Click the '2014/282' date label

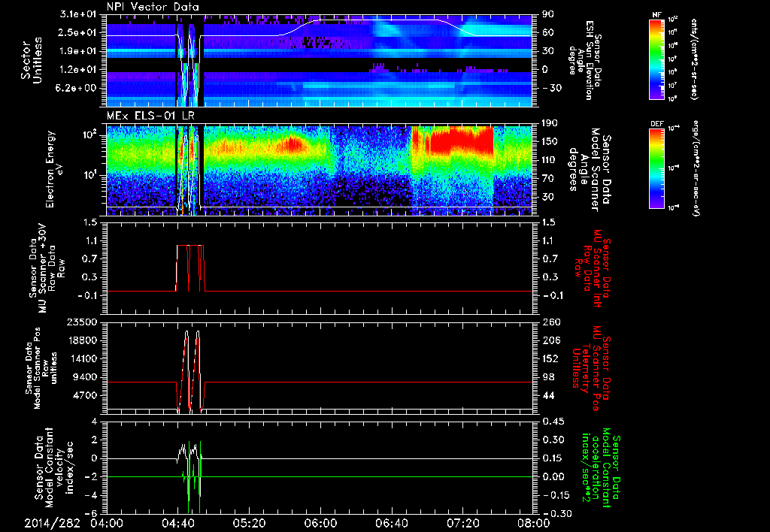[52, 523]
